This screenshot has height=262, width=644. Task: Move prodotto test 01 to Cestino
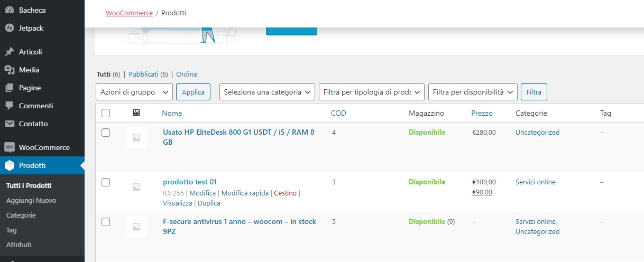[x=286, y=193]
